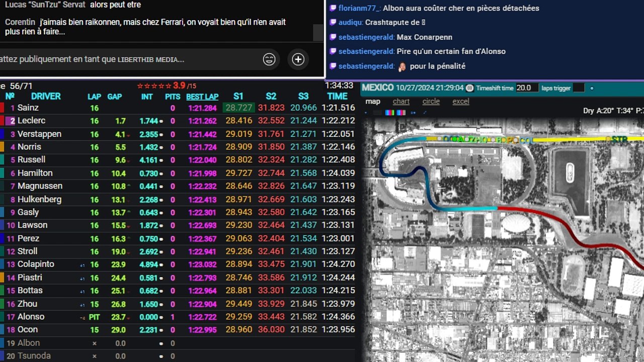Click the INT column header
Screen dimensions: 644x362
coord(147,97)
